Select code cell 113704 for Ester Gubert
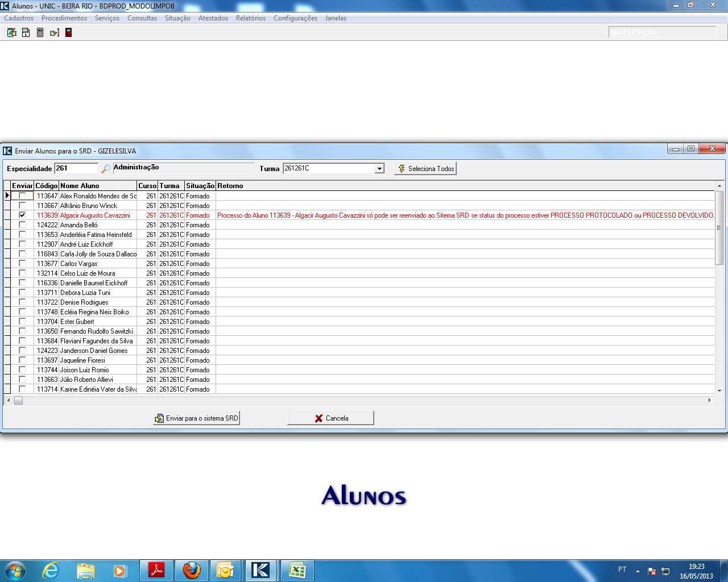The image size is (728, 582). click(47, 322)
